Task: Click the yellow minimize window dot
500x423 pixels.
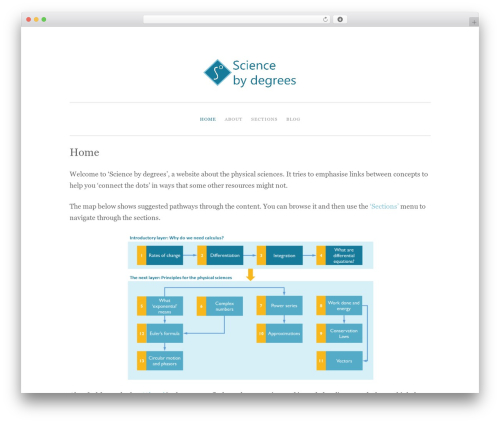Action: [x=36, y=19]
